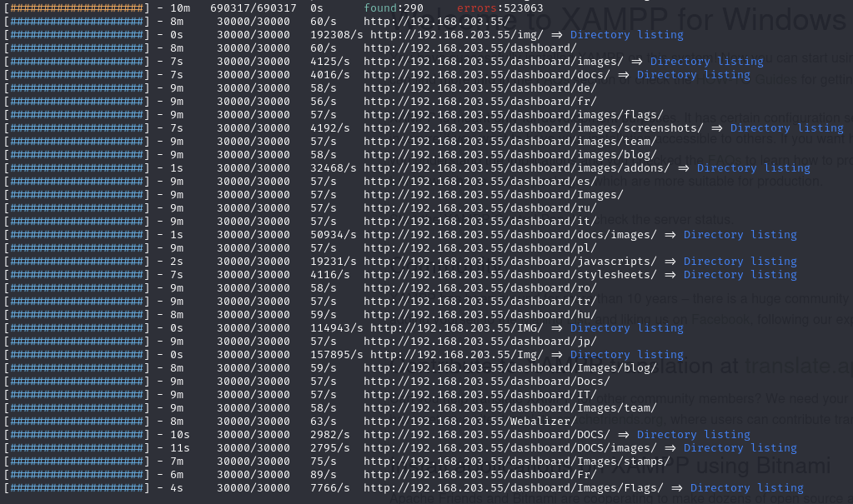This screenshot has width=853, height=504.
Task: Click the dashboard/stylesheets/ URL
Action: tap(509, 275)
